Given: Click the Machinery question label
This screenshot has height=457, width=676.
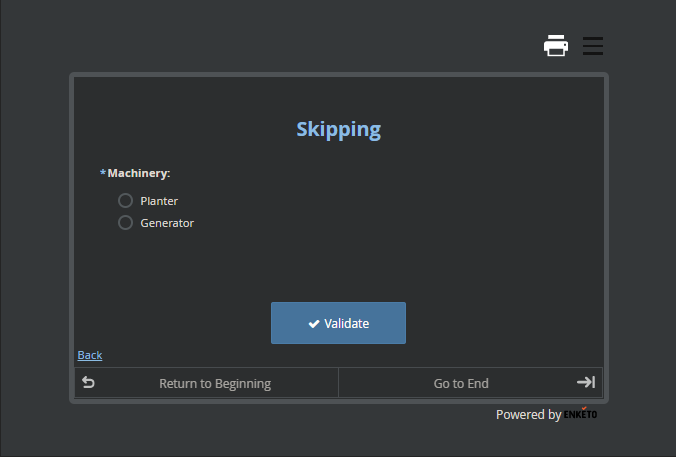Looking at the screenshot, I should click(139, 173).
